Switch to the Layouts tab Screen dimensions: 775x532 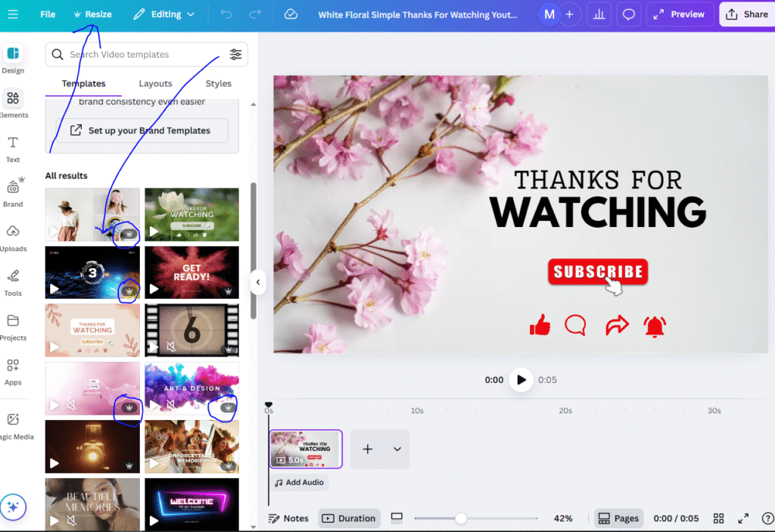click(155, 83)
